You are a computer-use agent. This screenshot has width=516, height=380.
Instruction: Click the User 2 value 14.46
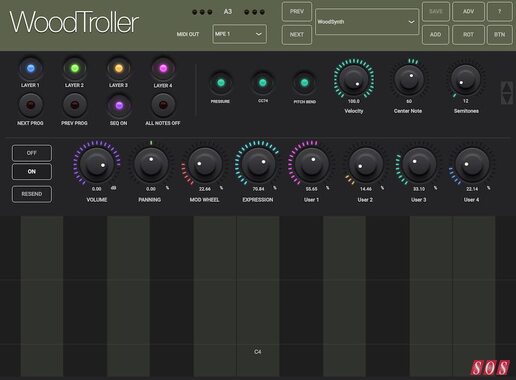[366, 189]
